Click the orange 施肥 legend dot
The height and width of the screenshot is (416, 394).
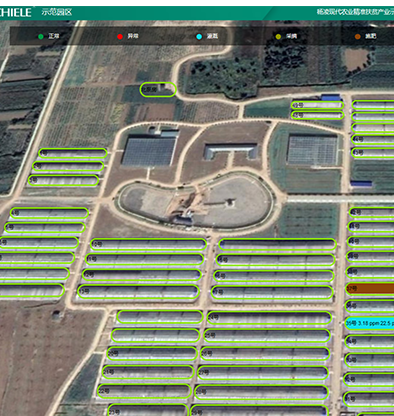pyautogui.click(x=358, y=36)
